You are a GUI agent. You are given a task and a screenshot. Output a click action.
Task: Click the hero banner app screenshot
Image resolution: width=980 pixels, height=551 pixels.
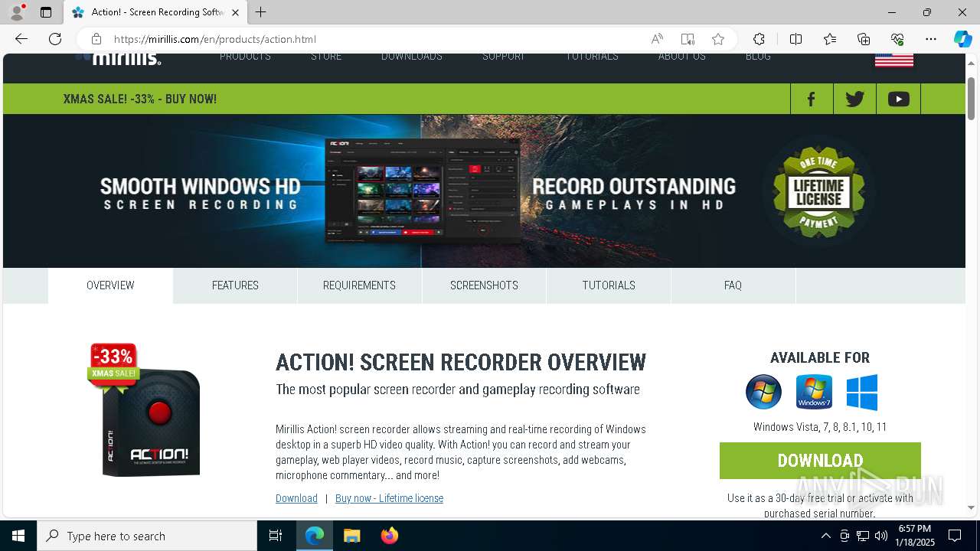(x=422, y=191)
